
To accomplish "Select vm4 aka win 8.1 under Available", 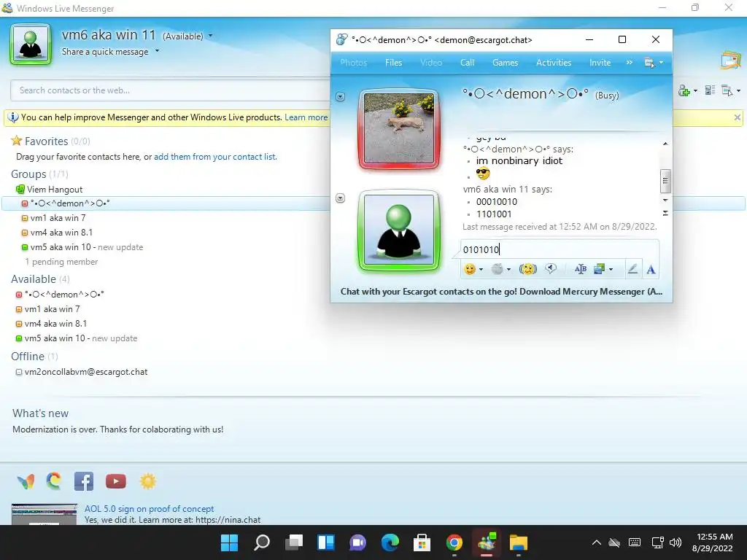I will click(55, 324).
